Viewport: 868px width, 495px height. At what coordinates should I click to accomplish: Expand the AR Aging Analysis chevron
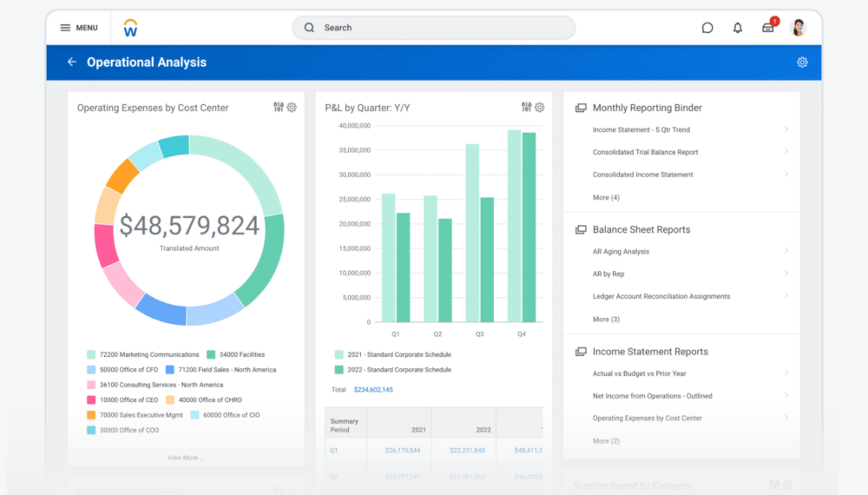(786, 251)
